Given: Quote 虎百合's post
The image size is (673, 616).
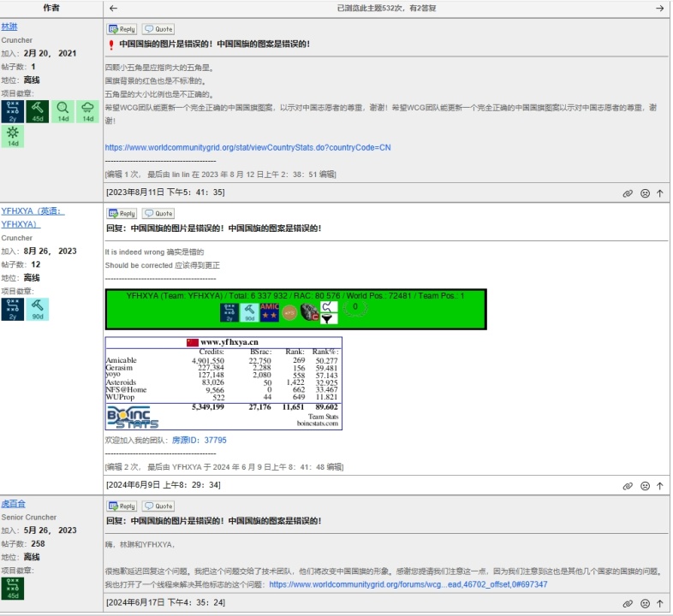Looking at the screenshot, I should point(158,506).
